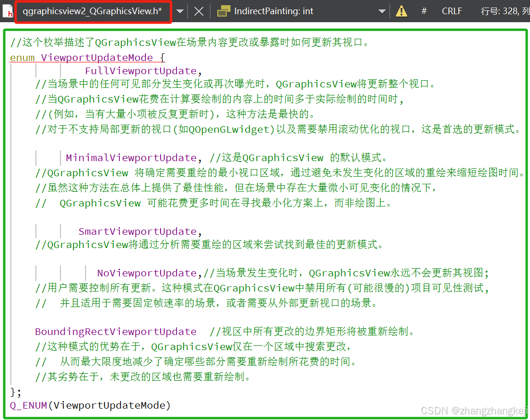Click the Q_ENUM macro text
Screen dimensions: 530x420
click(x=28, y=405)
